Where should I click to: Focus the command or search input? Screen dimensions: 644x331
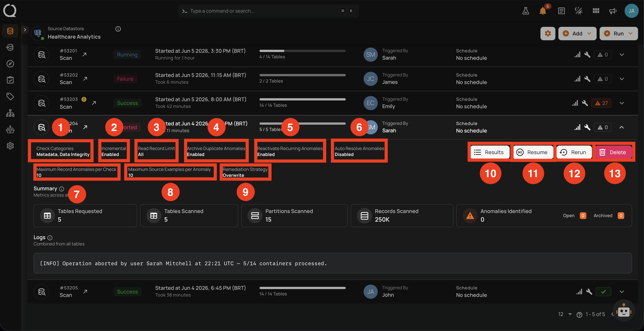coord(268,11)
